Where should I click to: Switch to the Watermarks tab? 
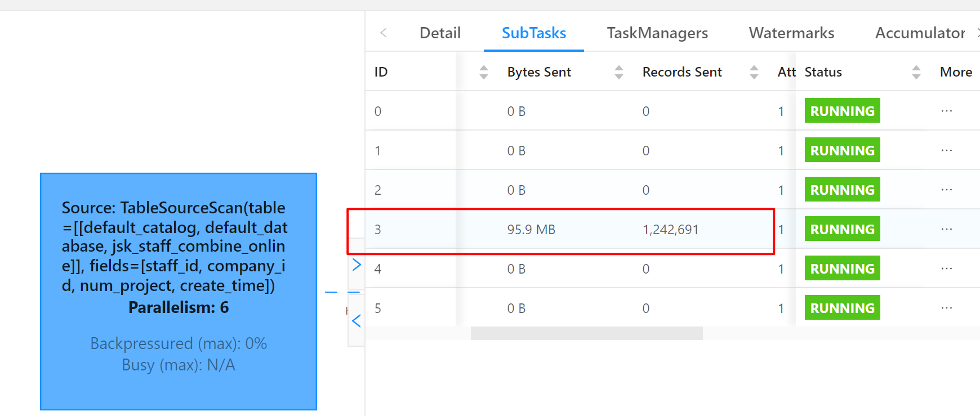(791, 33)
